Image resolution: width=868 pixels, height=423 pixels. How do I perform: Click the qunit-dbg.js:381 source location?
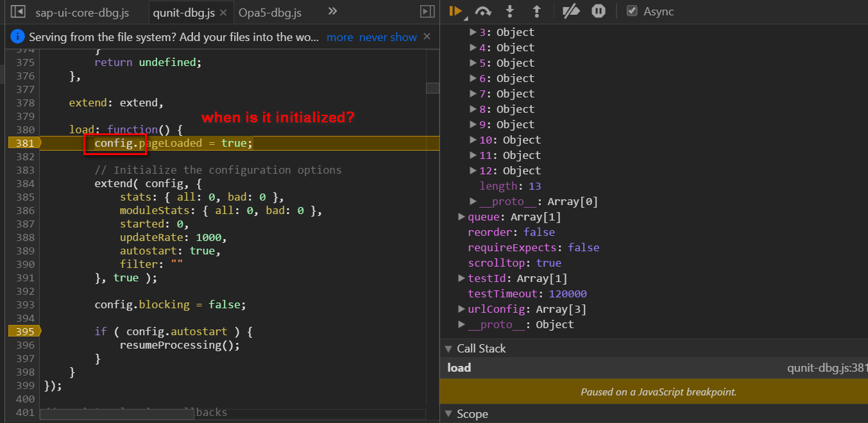pyautogui.click(x=827, y=368)
